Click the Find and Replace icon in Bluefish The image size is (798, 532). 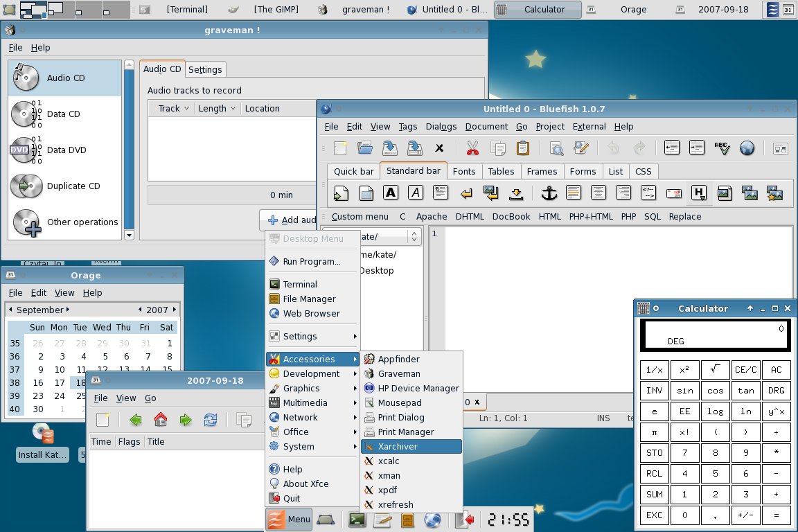pyautogui.click(x=581, y=148)
